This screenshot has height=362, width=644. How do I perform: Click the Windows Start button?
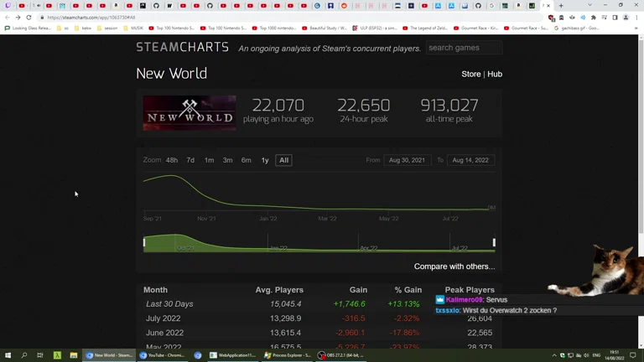8,355
